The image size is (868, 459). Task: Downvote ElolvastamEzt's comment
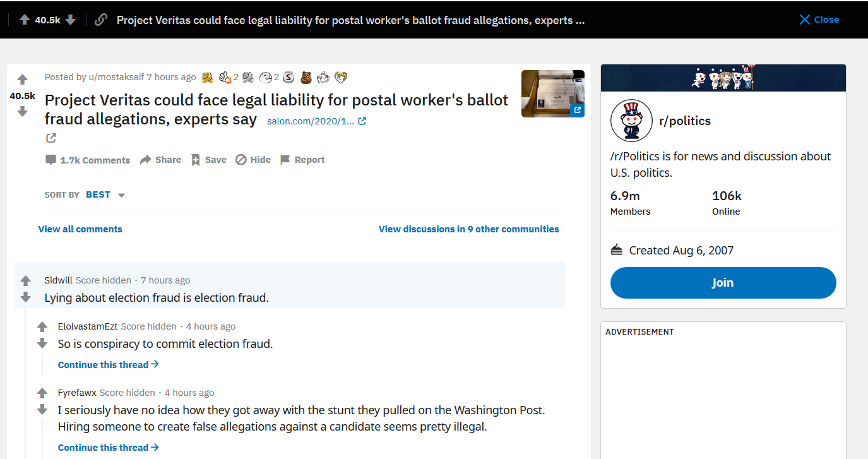coord(42,343)
